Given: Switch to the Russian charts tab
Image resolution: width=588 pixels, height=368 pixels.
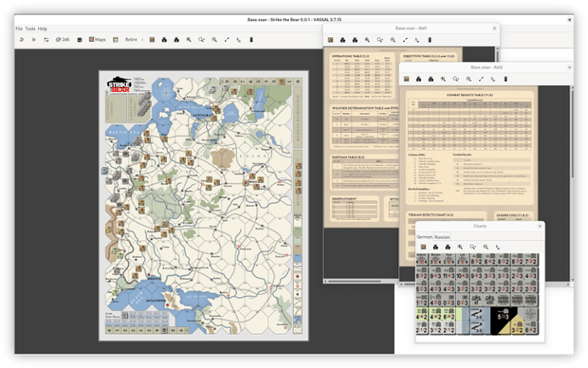Looking at the screenshot, I should pos(442,237).
